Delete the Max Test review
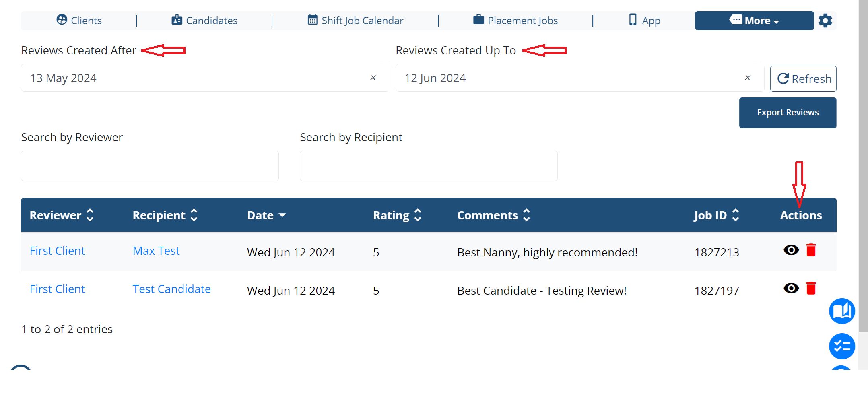 (x=811, y=250)
